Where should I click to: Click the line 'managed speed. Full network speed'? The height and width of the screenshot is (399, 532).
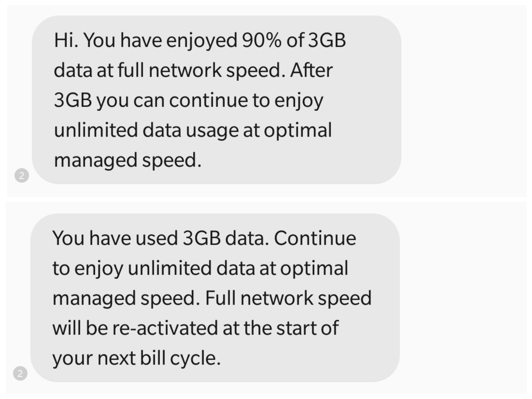tap(212, 298)
